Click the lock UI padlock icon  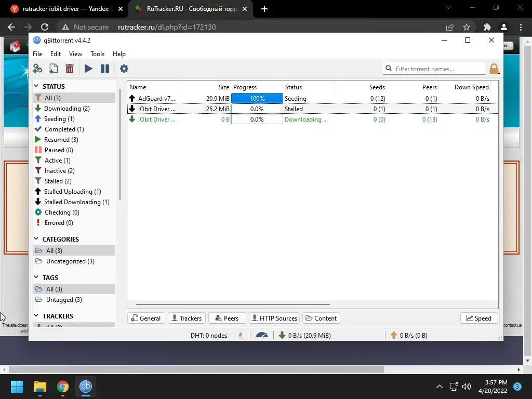[495, 69]
